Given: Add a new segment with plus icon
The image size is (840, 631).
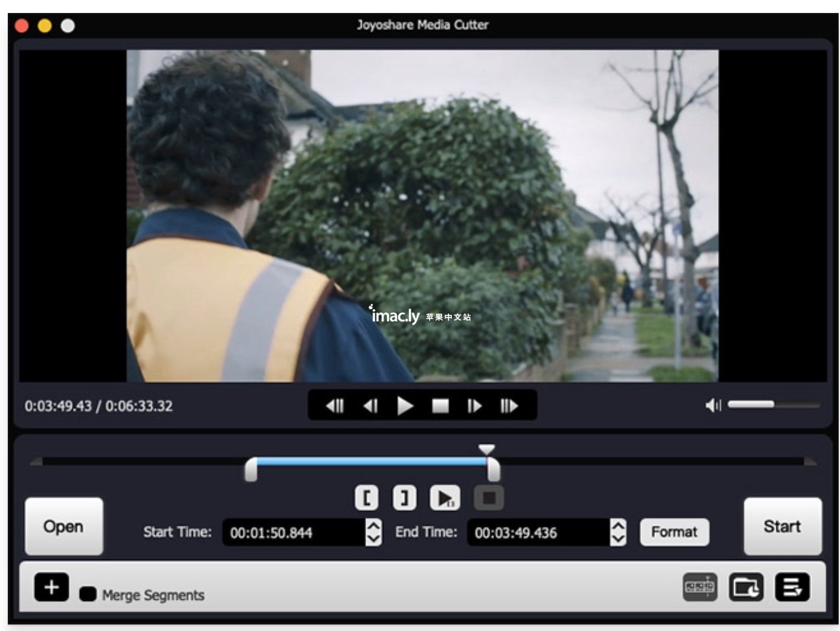Looking at the screenshot, I should (x=51, y=588).
